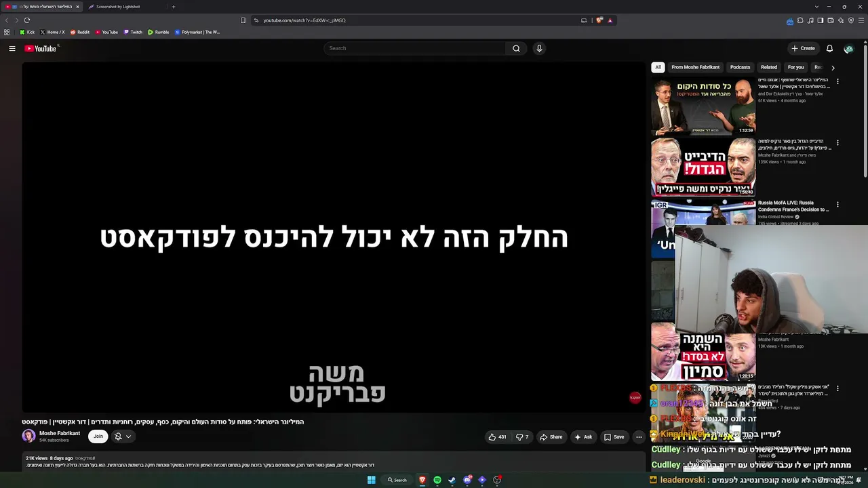Image resolution: width=868 pixels, height=488 pixels.
Task: Select the Related filter chip
Action: point(769,67)
